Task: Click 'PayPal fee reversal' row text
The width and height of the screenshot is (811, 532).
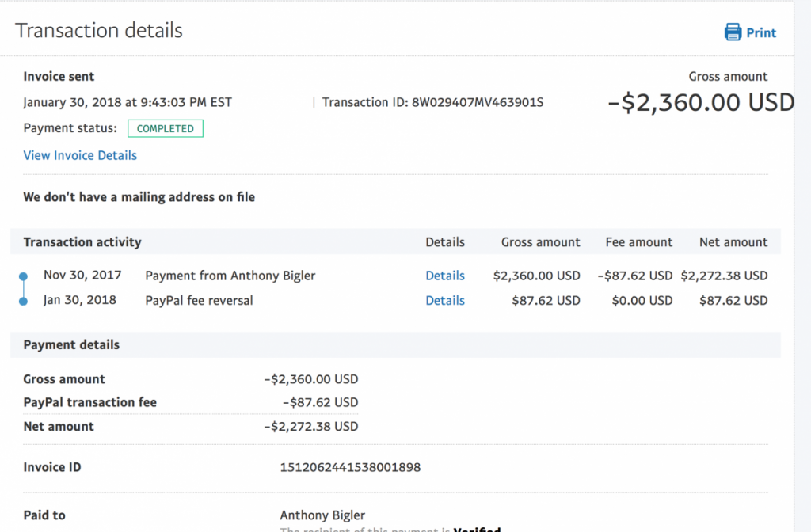Action: [199, 300]
